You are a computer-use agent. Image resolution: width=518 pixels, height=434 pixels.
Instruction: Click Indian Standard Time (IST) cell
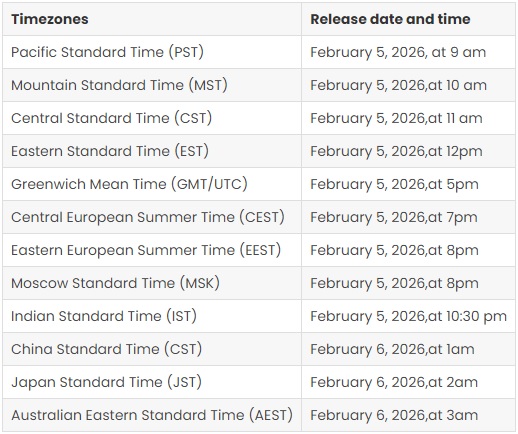coord(152,316)
